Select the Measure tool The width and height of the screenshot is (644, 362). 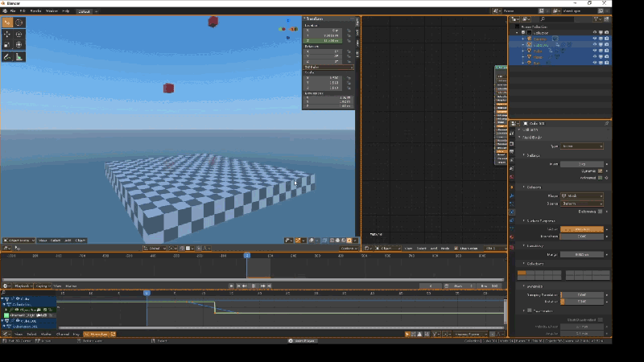(19, 57)
